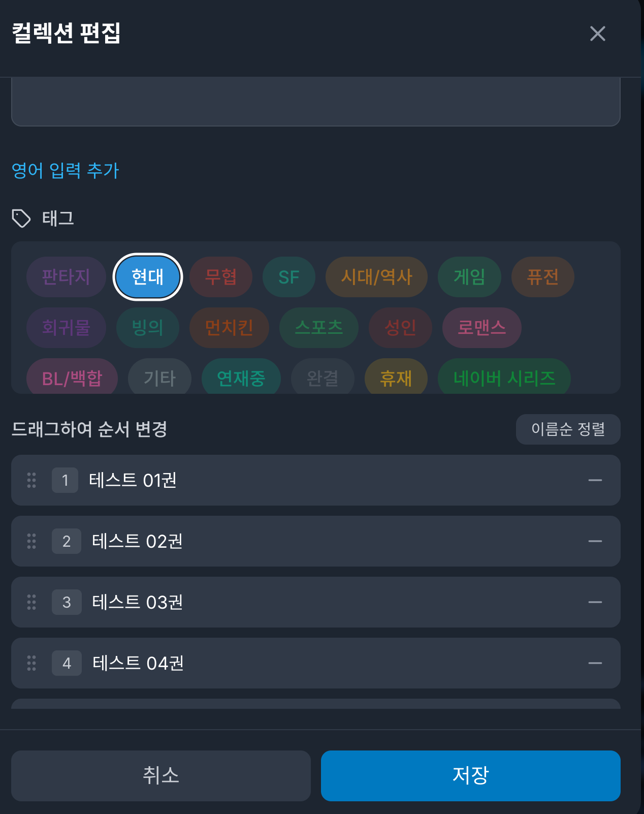Image resolution: width=644 pixels, height=814 pixels.
Task: Click the drag handle of 테스트 04권
Action: point(31,663)
